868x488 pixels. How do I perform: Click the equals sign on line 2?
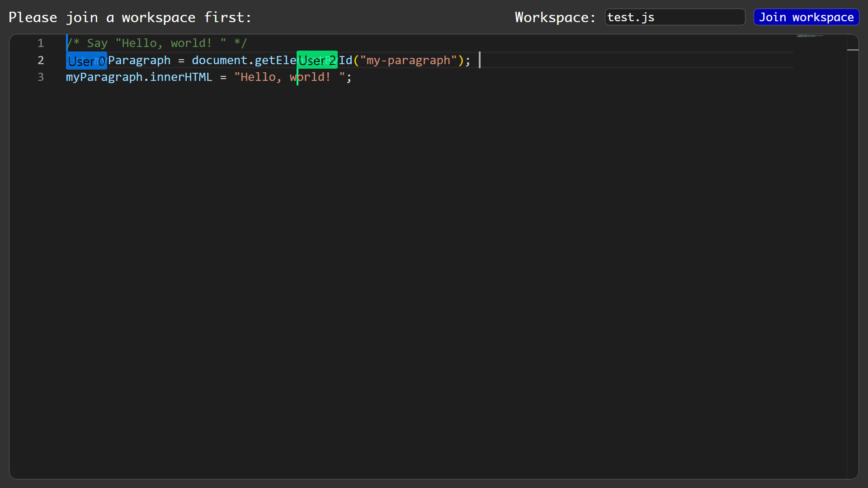[x=181, y=60]
